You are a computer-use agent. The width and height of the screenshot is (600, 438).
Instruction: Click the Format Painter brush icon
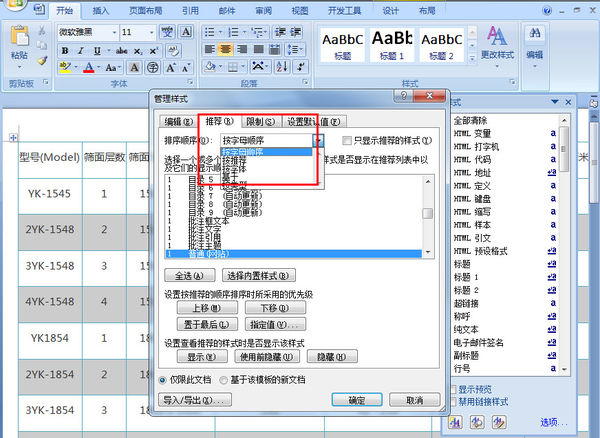[x=42, y=60]
